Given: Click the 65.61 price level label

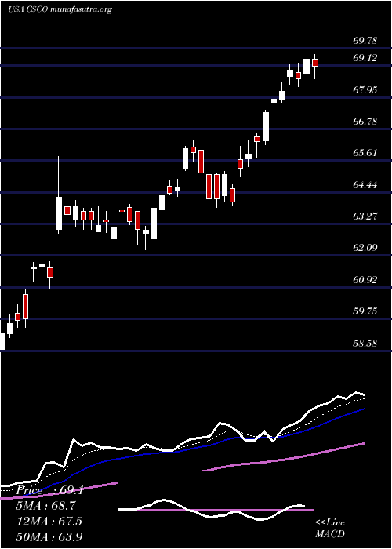Looking at the screenshot, I should (x=365, y=153).
